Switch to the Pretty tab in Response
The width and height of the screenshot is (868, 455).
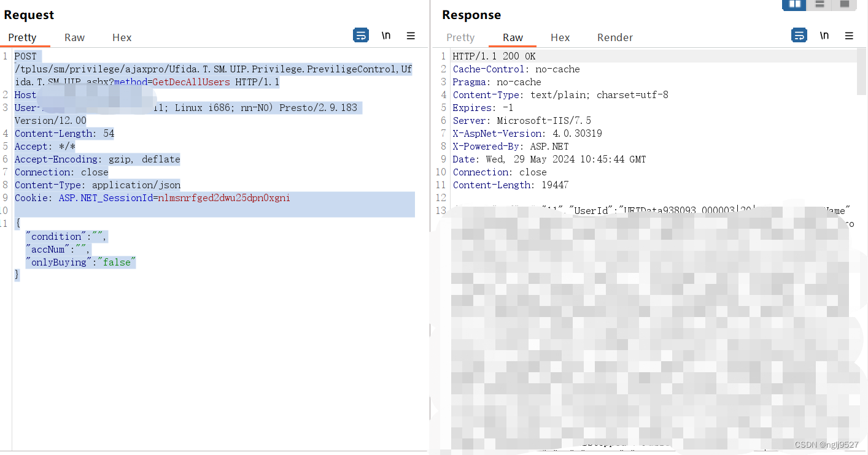click(x=460, y=37)
